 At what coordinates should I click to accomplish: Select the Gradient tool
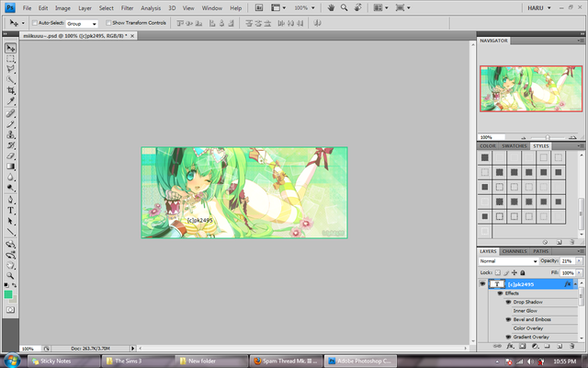point(10,167)
